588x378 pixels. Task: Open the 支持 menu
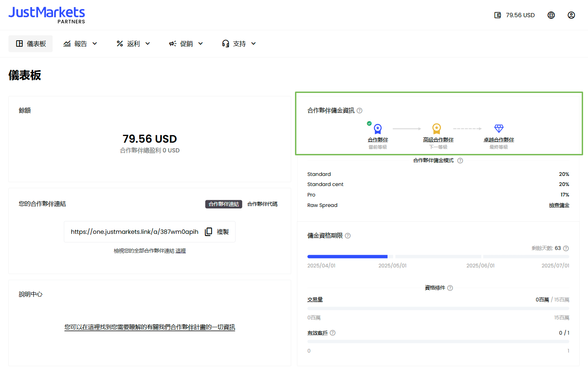(239, 44)
